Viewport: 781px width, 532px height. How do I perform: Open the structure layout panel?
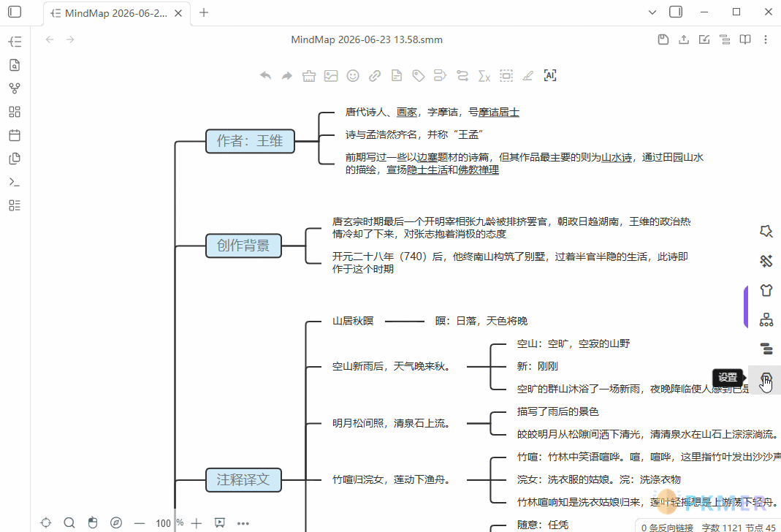tap(766, 319)
